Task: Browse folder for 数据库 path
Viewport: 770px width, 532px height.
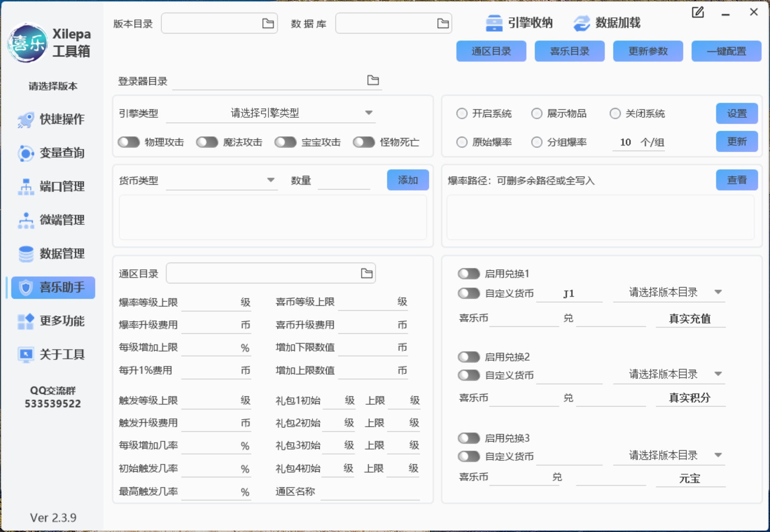Action: 443,23
